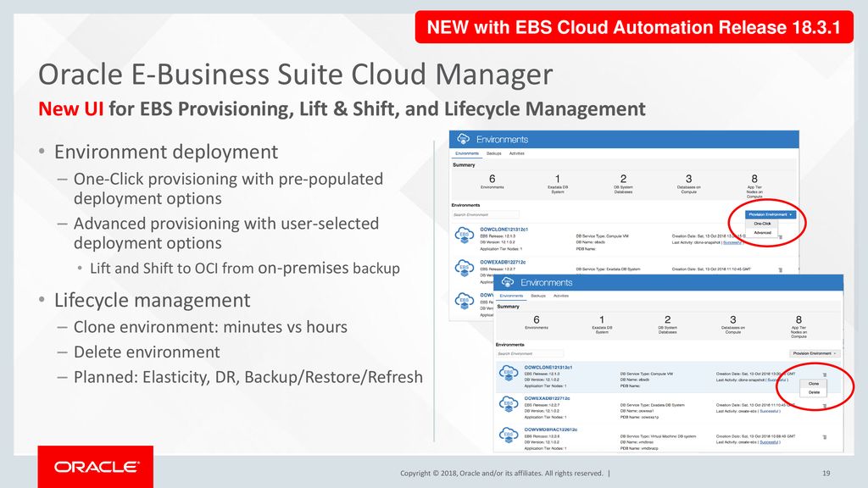Select Delete from the OOWCLONE121312c1 action menu
Screen dimensions: 868x488
pyautogui.click(x=814, y=392)
